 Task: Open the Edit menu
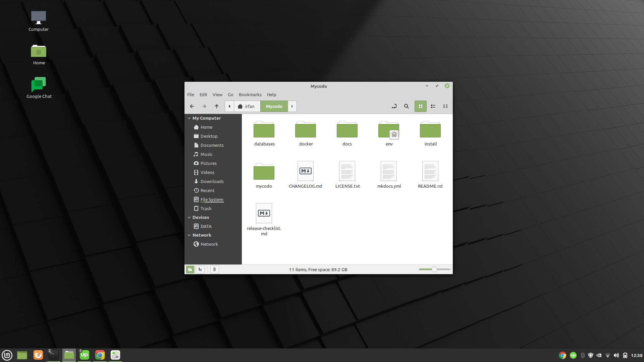[x=203, y=95]
